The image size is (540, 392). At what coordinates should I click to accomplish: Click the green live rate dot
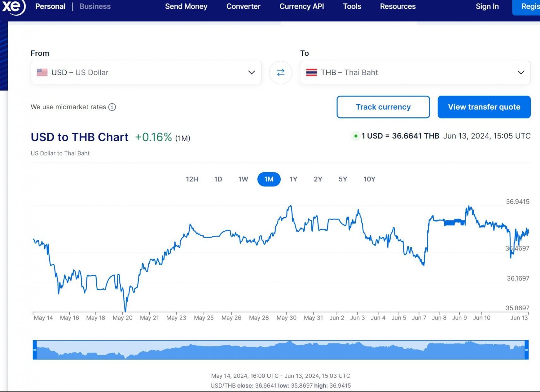tap(356, 136)
